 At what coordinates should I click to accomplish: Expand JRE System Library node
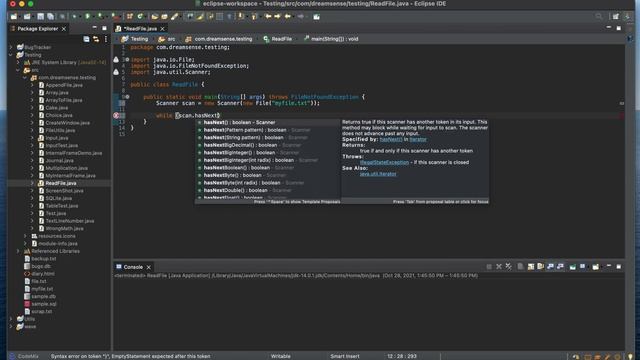(18, 62)
